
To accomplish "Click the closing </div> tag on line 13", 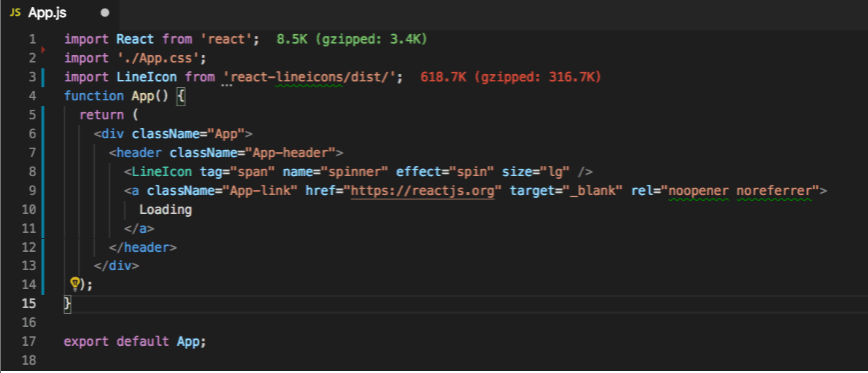I will click(116, 266).
